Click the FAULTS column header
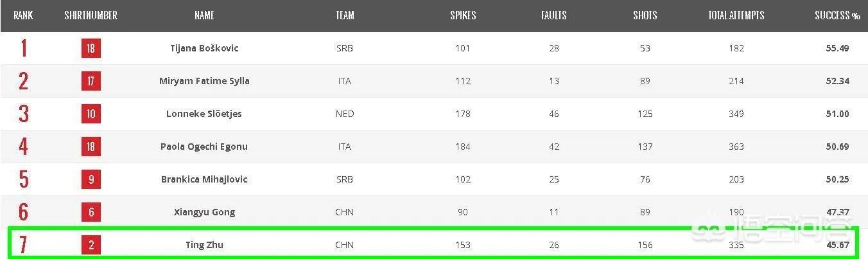The height and width of the screenshot is (259, 868). tap(553, 15)
